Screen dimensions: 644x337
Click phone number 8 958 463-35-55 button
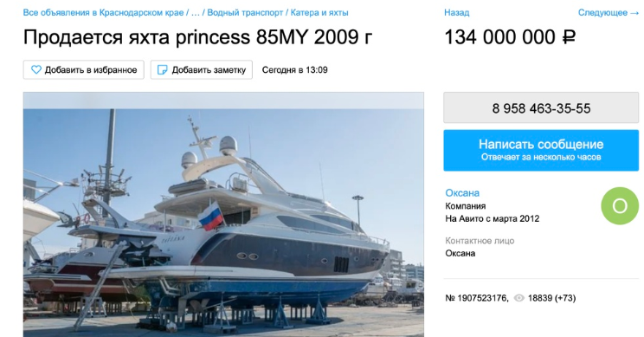541,108
